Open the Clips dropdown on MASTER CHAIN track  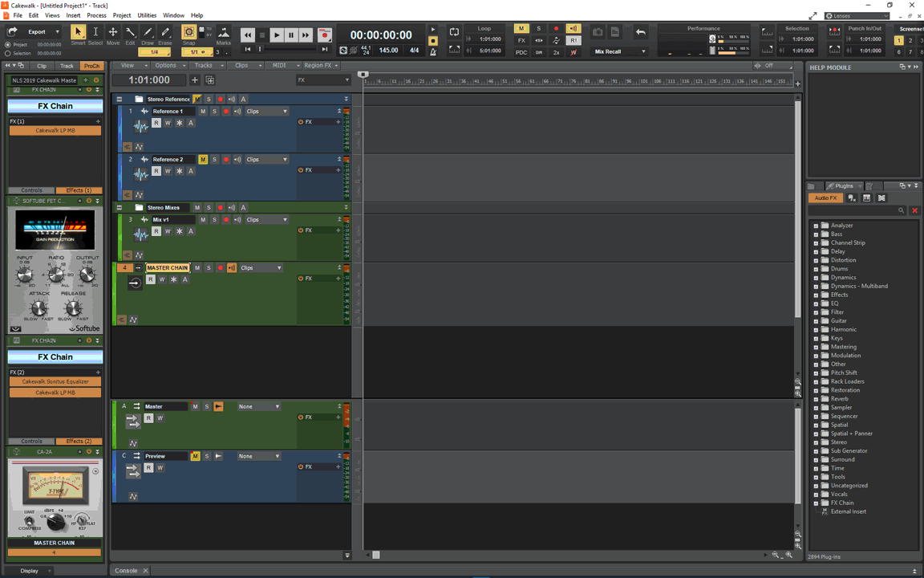click(x=261, y=268)
